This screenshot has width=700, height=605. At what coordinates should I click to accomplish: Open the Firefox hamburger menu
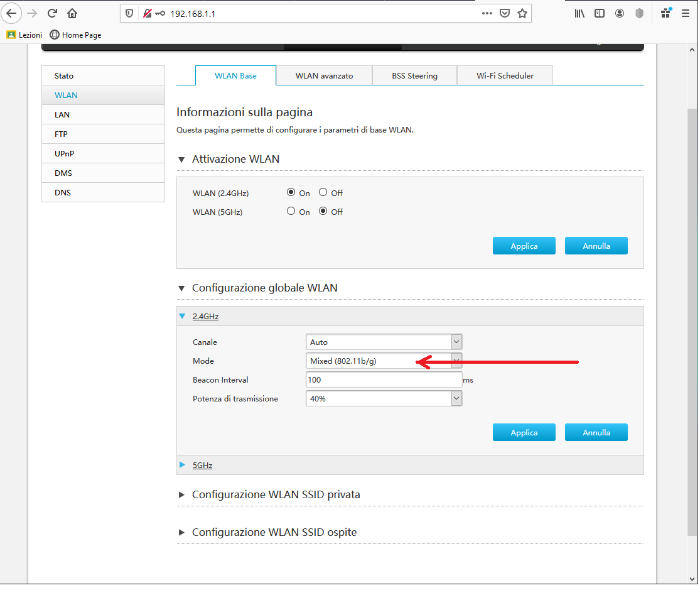point(686,13)
